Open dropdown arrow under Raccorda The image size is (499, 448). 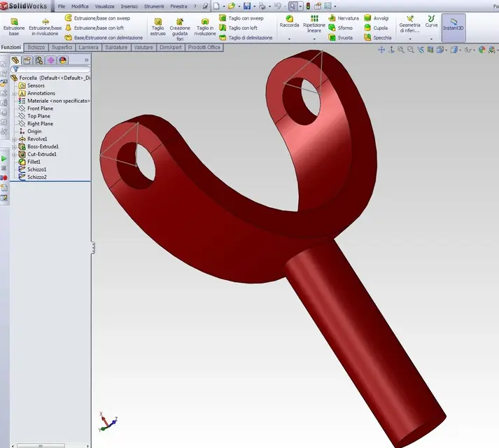[289, 39]
